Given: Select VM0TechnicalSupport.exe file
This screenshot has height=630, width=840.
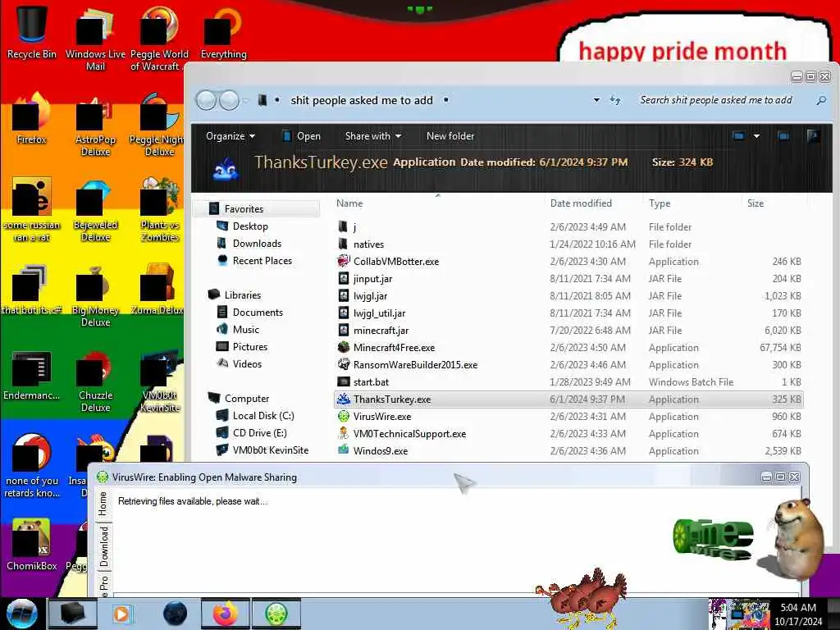Looking at the screenshot, I should pyautogui.click(x=569, y=433).
